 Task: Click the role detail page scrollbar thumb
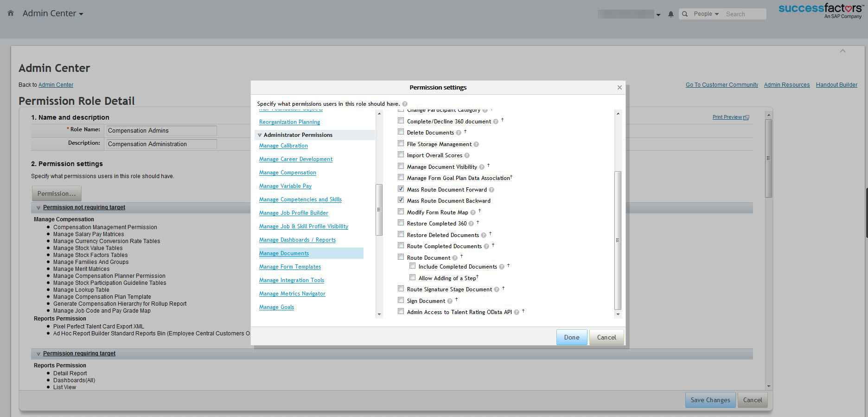coord(768,158)
